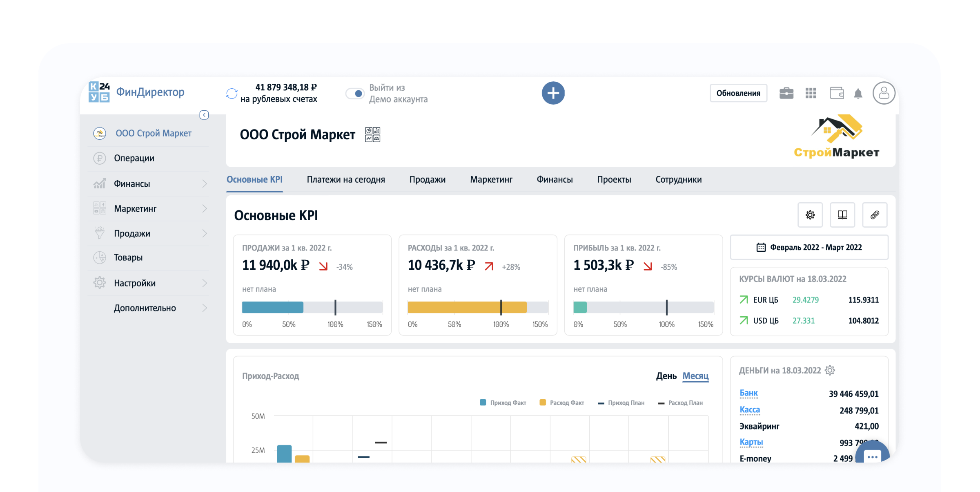Click the blue Приход bar in chart
980x492 pixels.
(x=284, y=454)
